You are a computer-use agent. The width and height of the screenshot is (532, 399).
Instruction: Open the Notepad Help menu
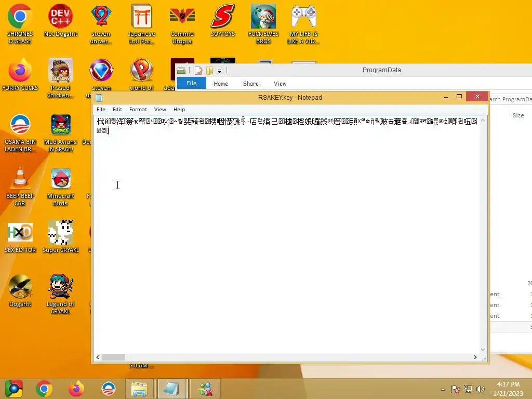tap(179, 109)
